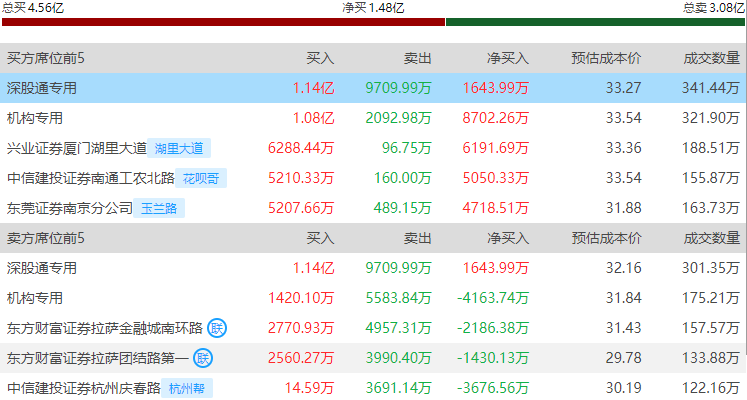
Task: Click net value -1430.13万
Action: coord(493,358)
